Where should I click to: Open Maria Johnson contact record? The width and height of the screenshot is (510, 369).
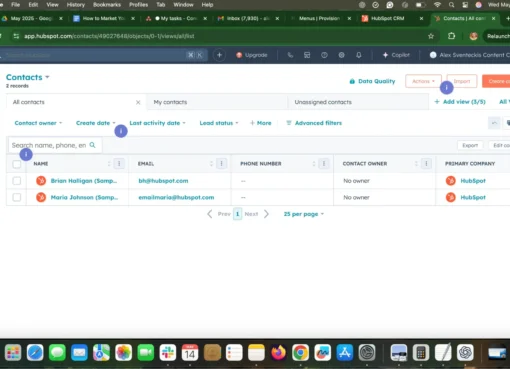tap(84, 197)
